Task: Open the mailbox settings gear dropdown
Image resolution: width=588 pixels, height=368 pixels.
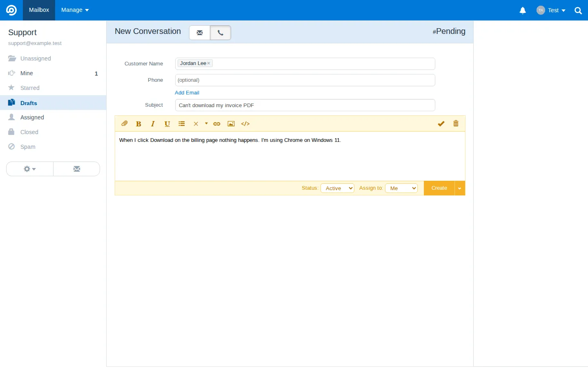Action: [30, 169]
